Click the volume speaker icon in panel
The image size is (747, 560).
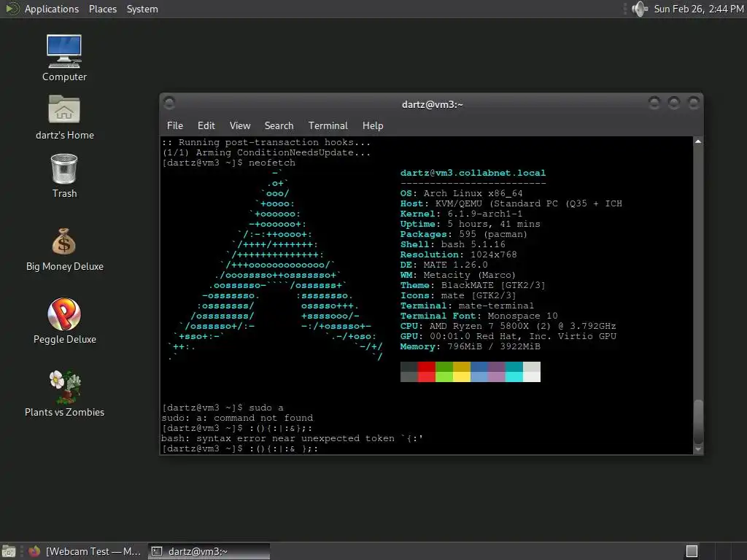coord(639,9)
